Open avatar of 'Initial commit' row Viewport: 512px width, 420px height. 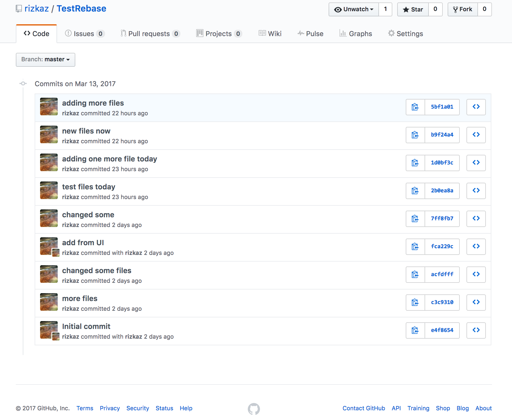[49, 330]
